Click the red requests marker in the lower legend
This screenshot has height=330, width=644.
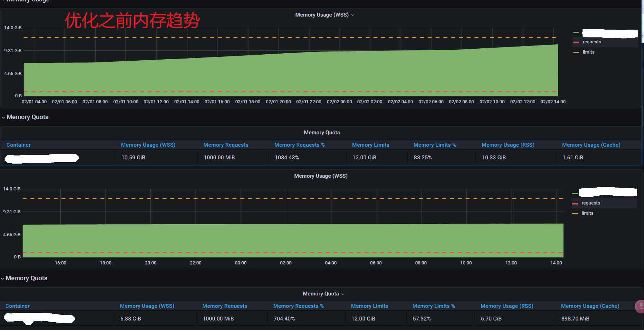pyautogui.click(x=575, y=203)
